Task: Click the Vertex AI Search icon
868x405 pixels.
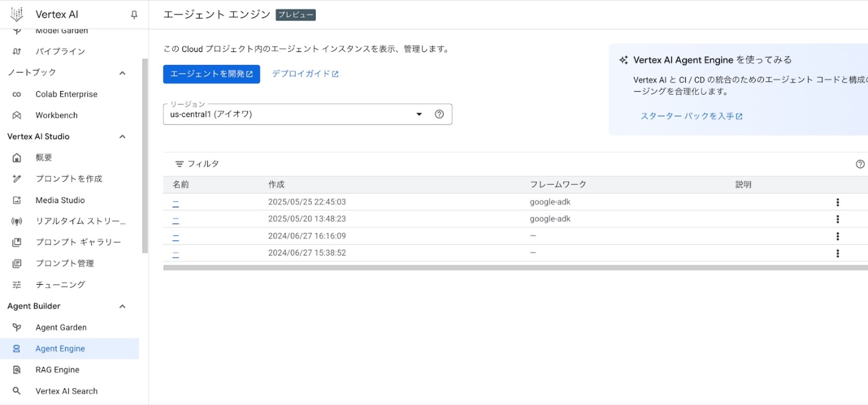Action: tap(17, 391)
